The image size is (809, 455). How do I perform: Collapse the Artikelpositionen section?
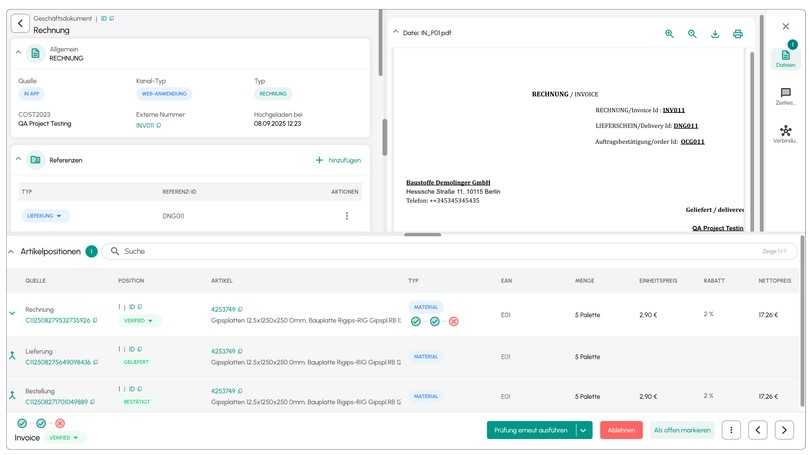[11, 251]
